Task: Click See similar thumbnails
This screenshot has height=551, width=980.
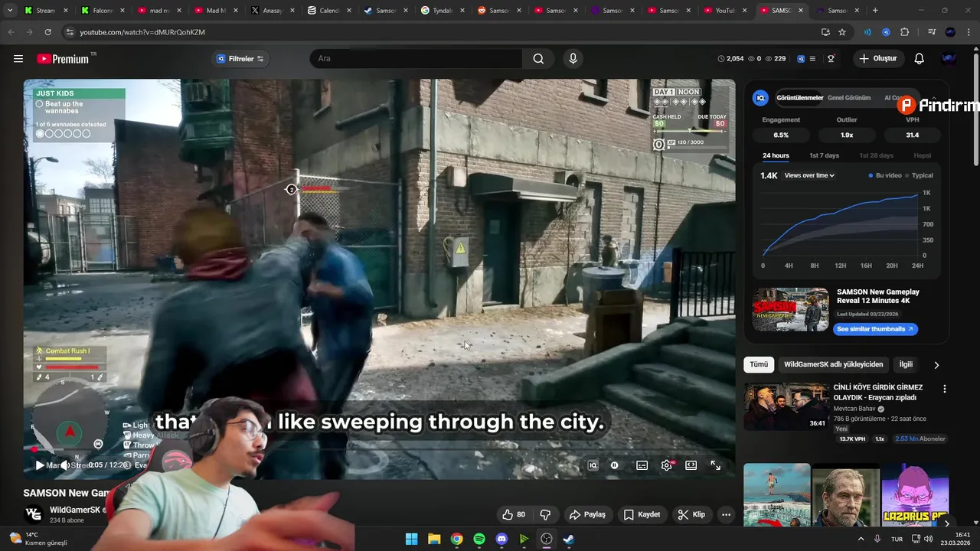Action: point(875,329)
